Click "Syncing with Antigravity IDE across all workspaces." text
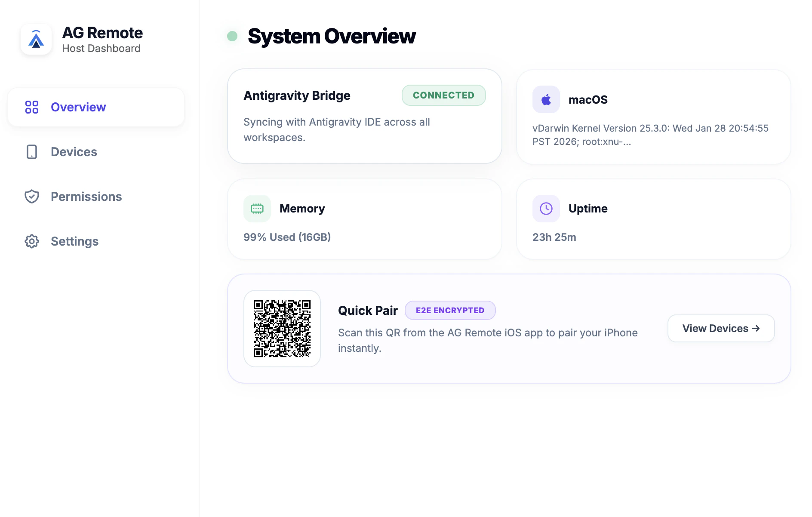Viewport: 812px width, 517px height. point(337,130)
